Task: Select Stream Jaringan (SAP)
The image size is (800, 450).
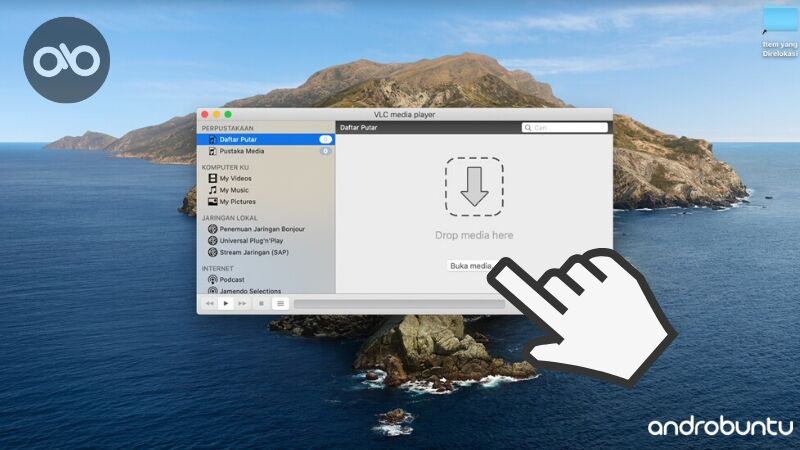Action: coord(254,253)
